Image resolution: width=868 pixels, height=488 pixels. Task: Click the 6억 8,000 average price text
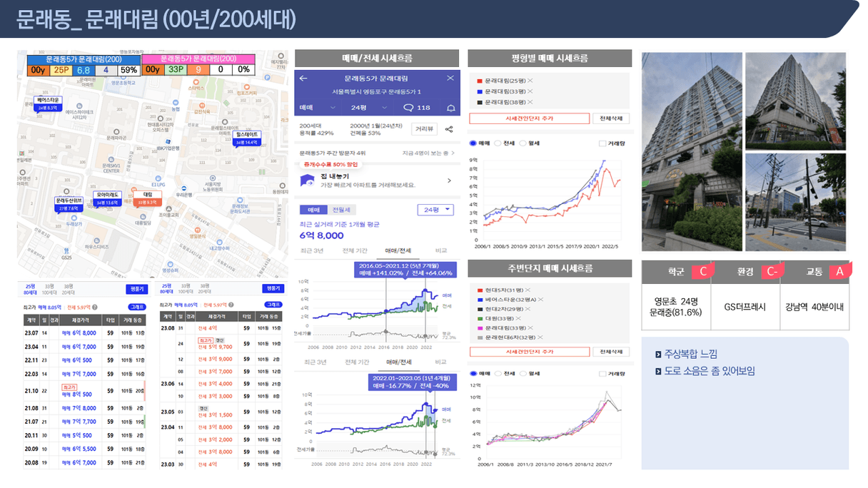pos(321,235)
